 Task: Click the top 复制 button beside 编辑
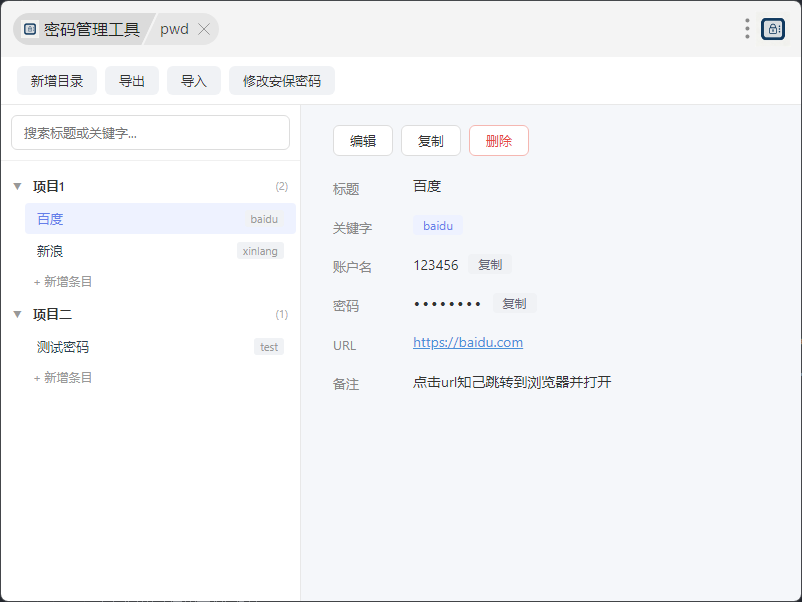click(x=431, y=141)
